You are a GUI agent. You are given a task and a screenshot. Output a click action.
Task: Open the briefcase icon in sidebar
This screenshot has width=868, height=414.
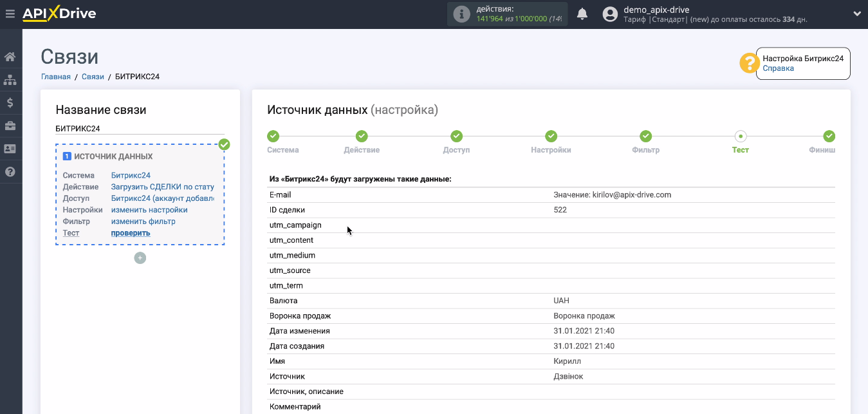point(10,126)
